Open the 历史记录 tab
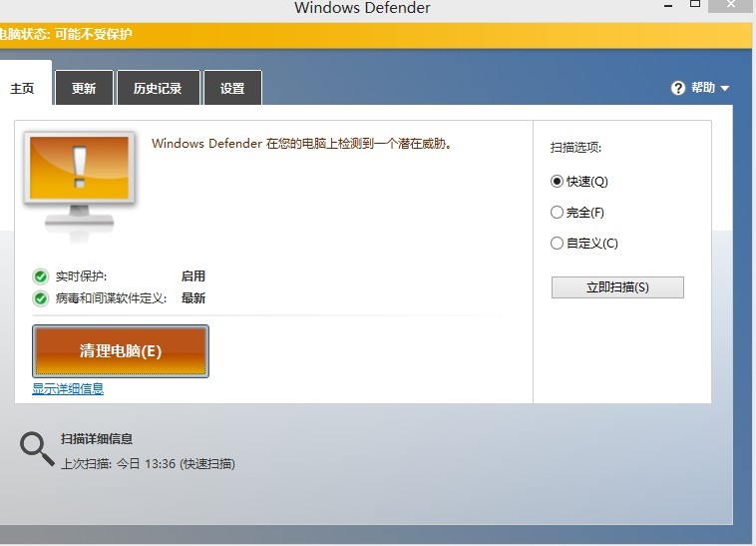Image resolution: width=756 pixels, height=546 pixels. (158, 88)
